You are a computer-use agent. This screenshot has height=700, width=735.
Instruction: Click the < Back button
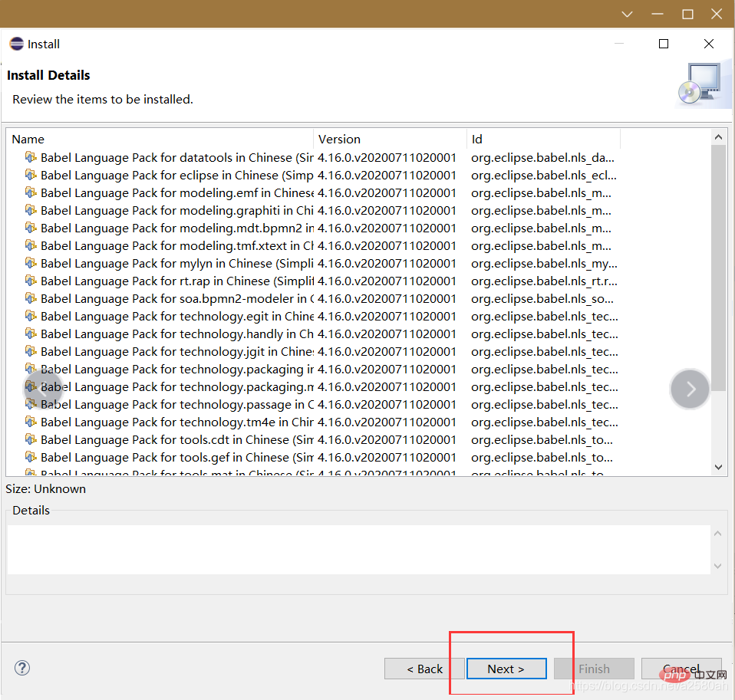(x=424, y=669)
